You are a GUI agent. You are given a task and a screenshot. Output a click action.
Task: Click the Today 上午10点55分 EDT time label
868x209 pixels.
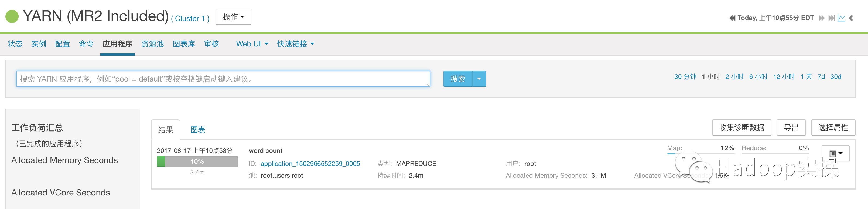(775, 18)
